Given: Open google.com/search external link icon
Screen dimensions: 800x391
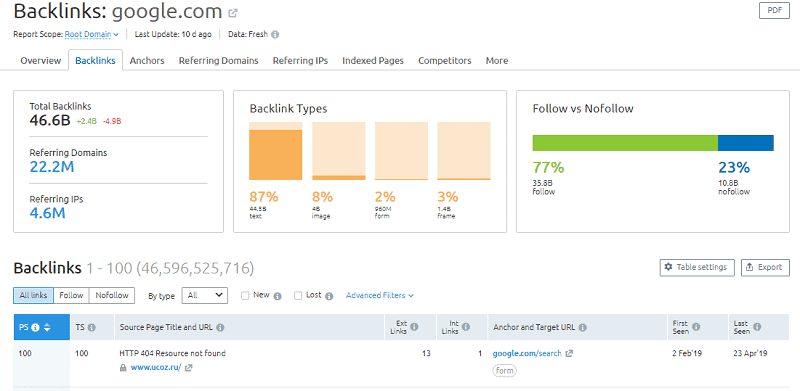Looking at the screenshot, I should [x=569, y=353].
